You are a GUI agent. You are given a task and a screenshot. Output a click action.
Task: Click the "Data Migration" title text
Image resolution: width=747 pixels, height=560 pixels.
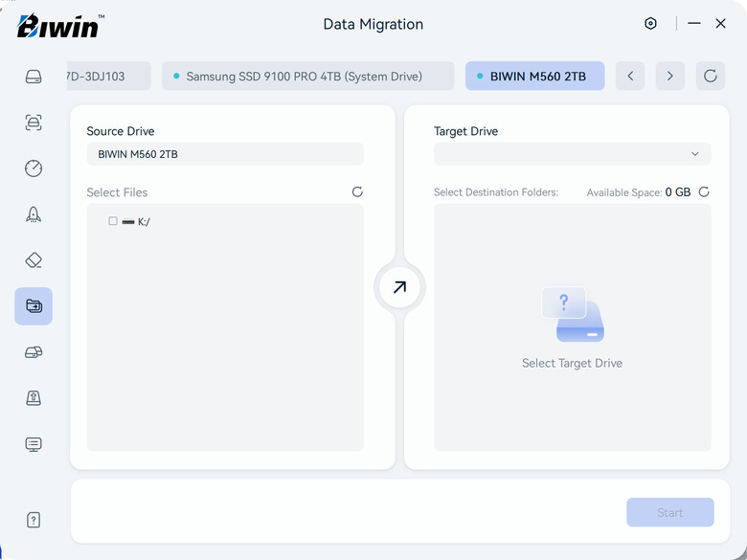(x=373, y=24)
